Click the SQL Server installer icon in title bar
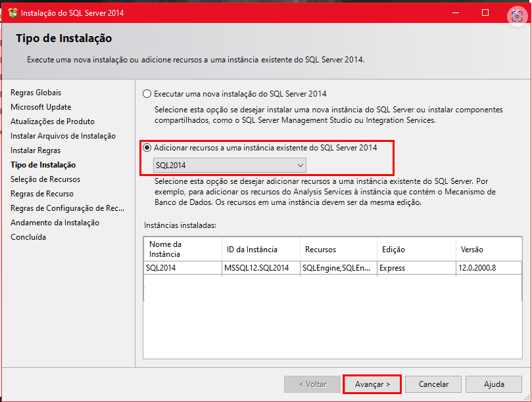 (12, 12)
